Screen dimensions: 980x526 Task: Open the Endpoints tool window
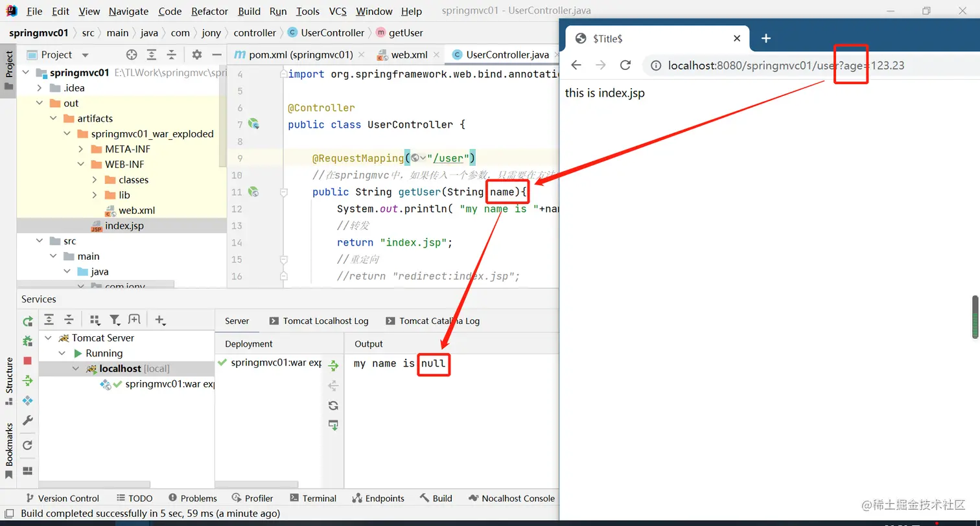tap(378, 498)
